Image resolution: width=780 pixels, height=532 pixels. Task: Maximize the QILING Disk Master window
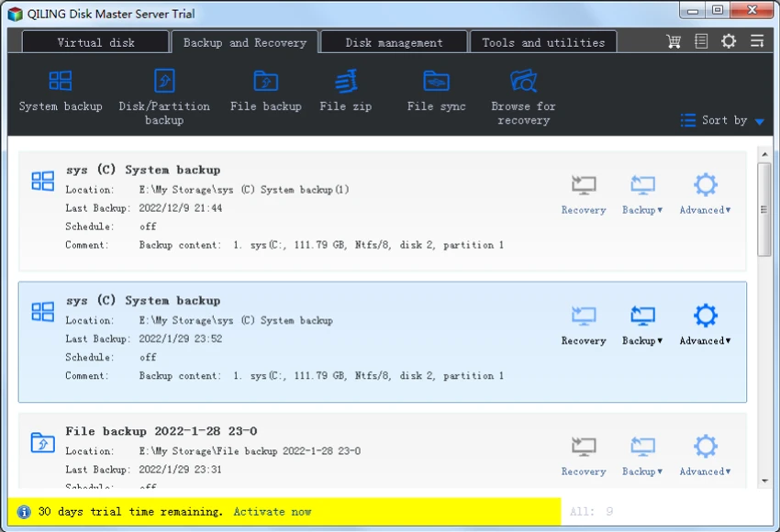click(718, 10)
